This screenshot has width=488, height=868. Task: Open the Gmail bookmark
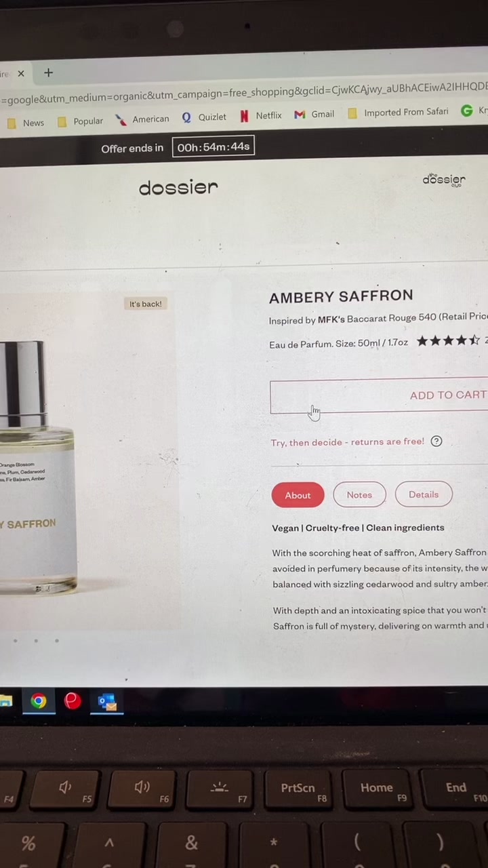(314, 115)
